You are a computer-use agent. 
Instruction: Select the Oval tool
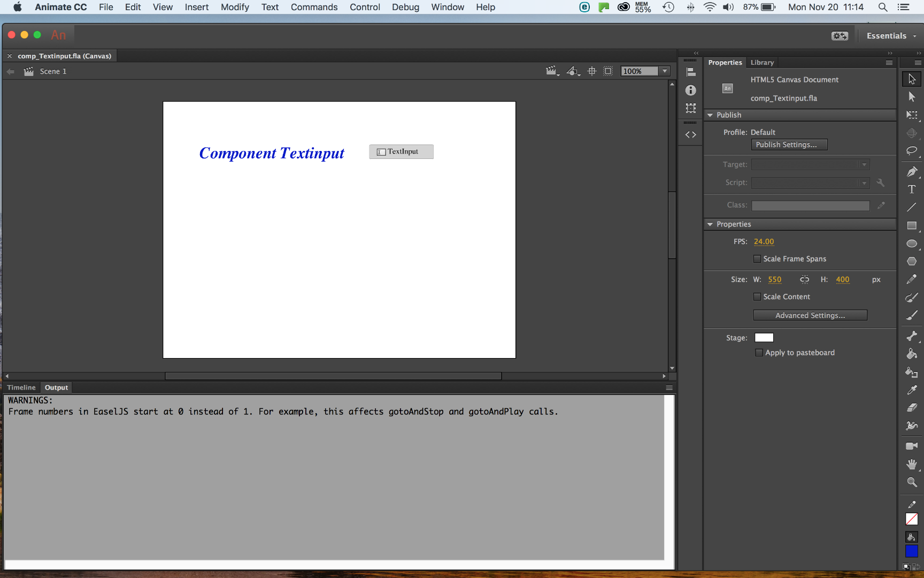(912, 244)
